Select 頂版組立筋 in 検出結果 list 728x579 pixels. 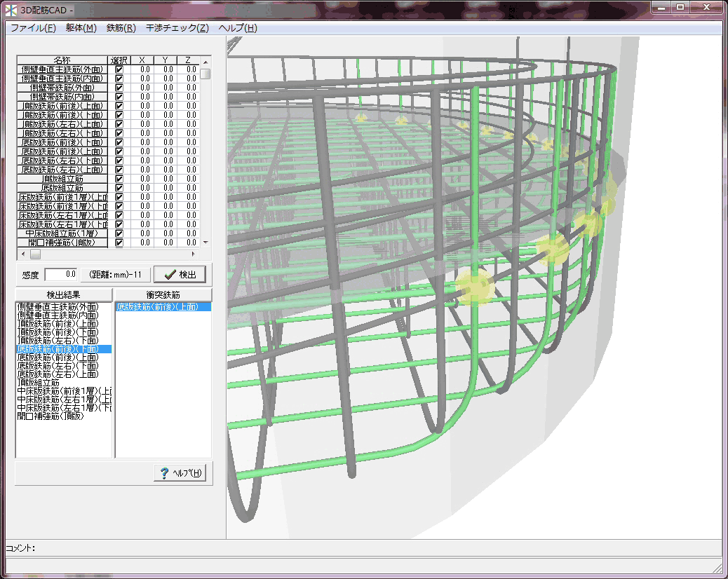[39, 383]
